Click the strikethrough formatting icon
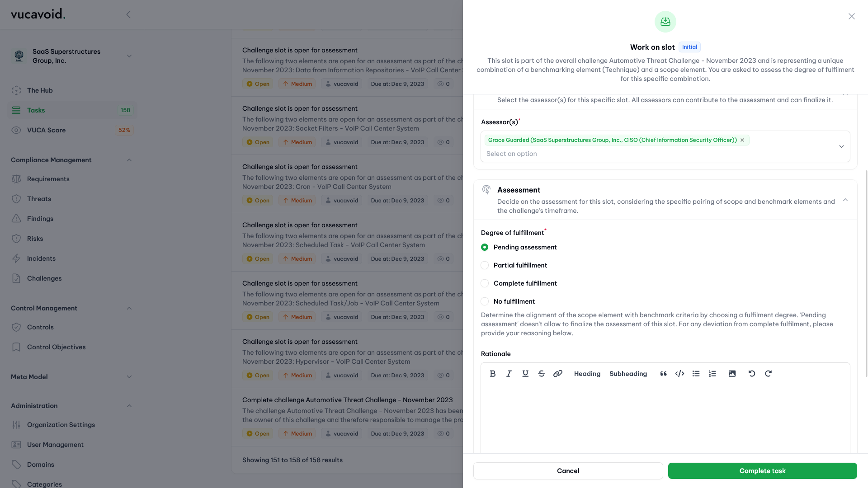 (x=541, y=374)
